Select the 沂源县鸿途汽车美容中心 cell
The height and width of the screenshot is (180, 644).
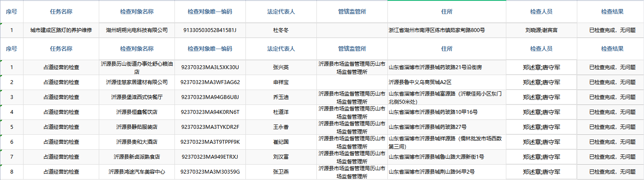136,172
